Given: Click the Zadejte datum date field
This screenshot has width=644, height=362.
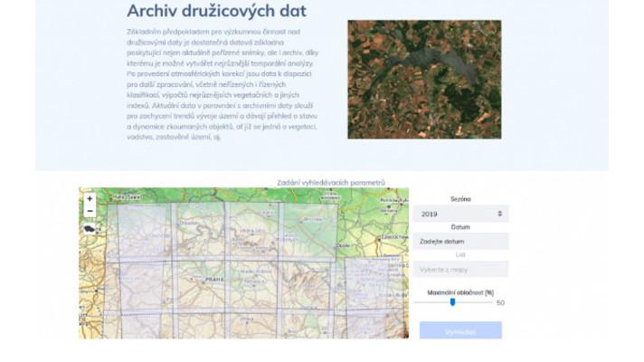Looking at the screenshot, I should click(x=460, y=242).
